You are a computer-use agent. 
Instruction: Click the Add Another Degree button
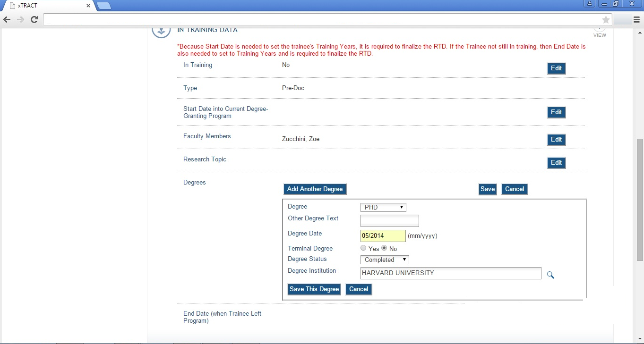[x=315, y=189]
